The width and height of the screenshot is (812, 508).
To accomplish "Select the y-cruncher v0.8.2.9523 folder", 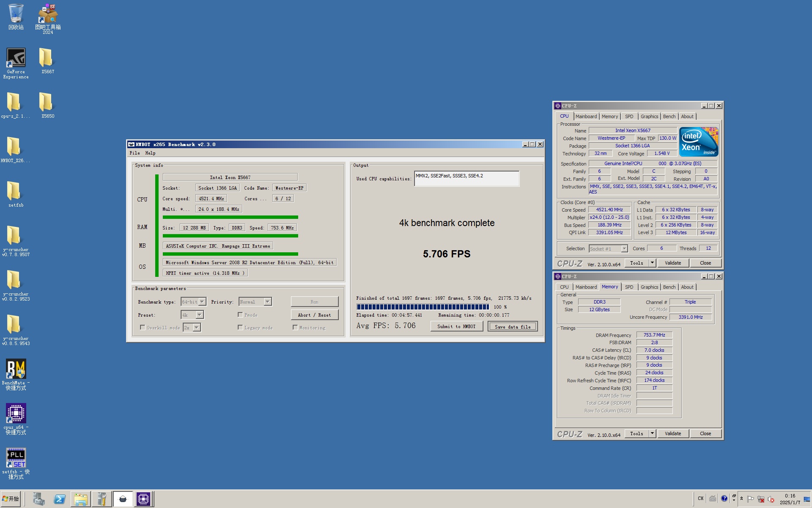I will 16,286.
